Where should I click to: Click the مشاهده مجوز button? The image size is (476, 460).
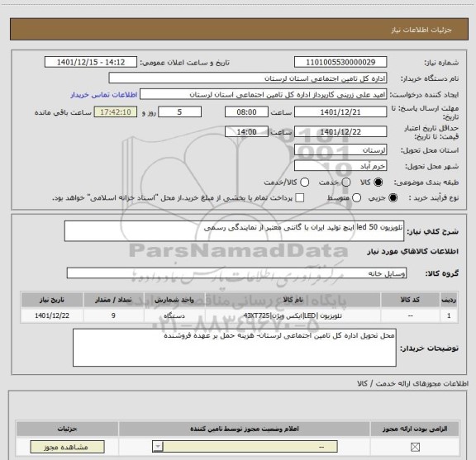tap(67, 447)
